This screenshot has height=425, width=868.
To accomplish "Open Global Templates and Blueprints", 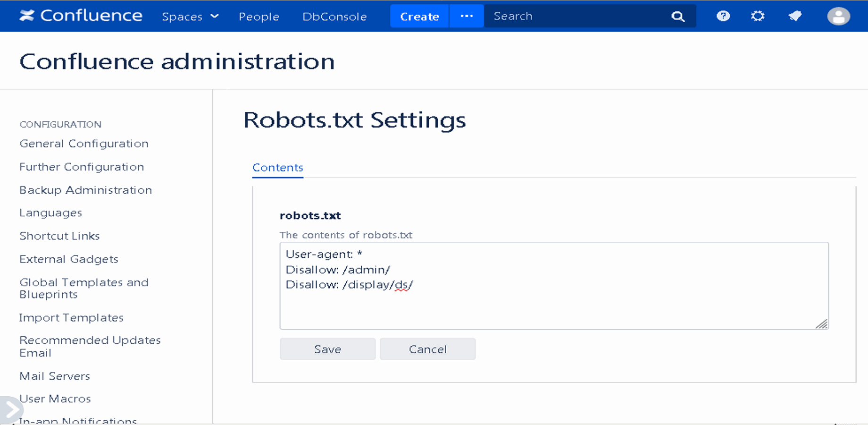I will [84, 288].
